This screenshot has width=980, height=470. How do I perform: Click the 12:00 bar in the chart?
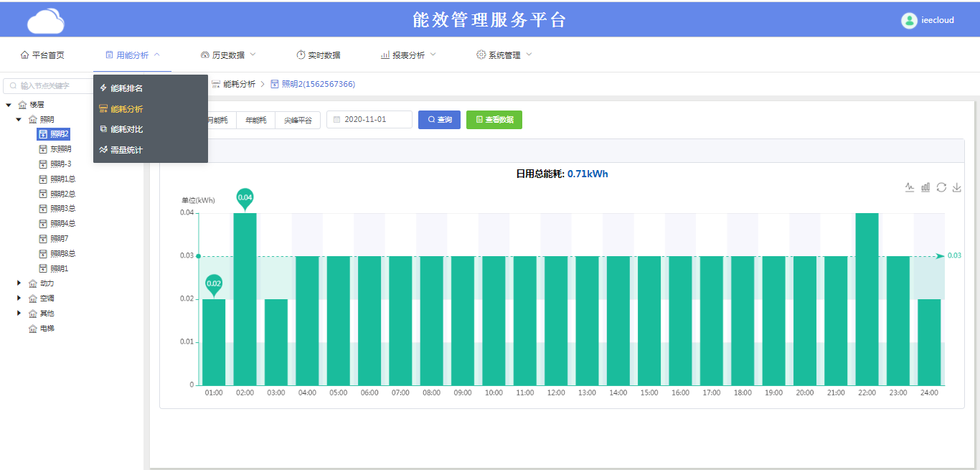point(556,321)
